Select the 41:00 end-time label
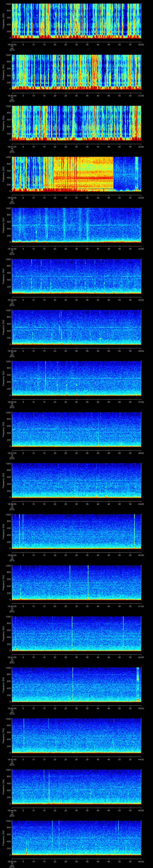Screen dimensions: 153x868 tap(141, 606)
